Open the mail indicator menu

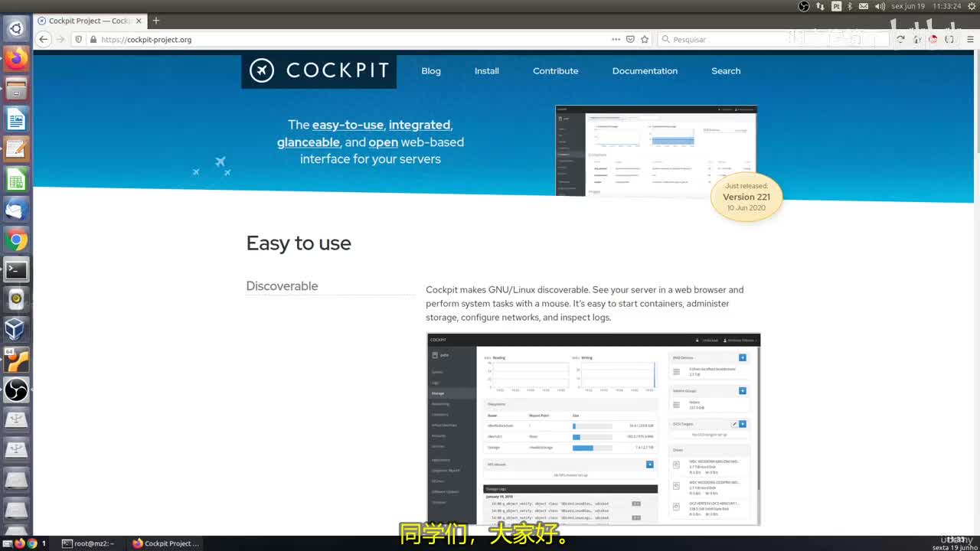pos(864,6)
